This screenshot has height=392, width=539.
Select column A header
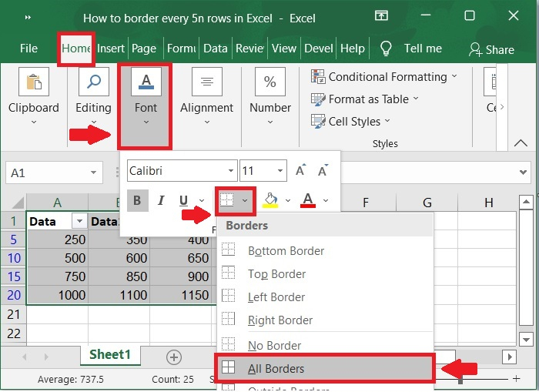tap(58, 203)
